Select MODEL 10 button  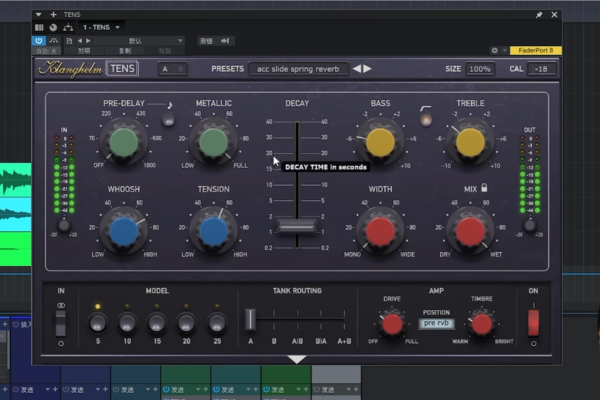point(127,323)
